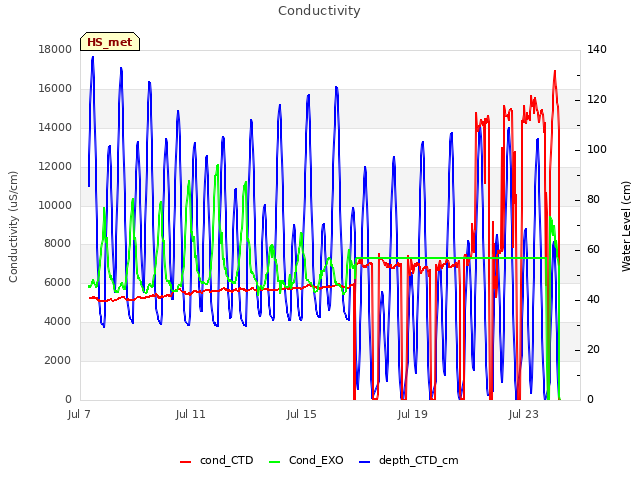Toggle the Cond_EXO legend entry
This screenshot has width=640, height=480.
pos(306,460)
